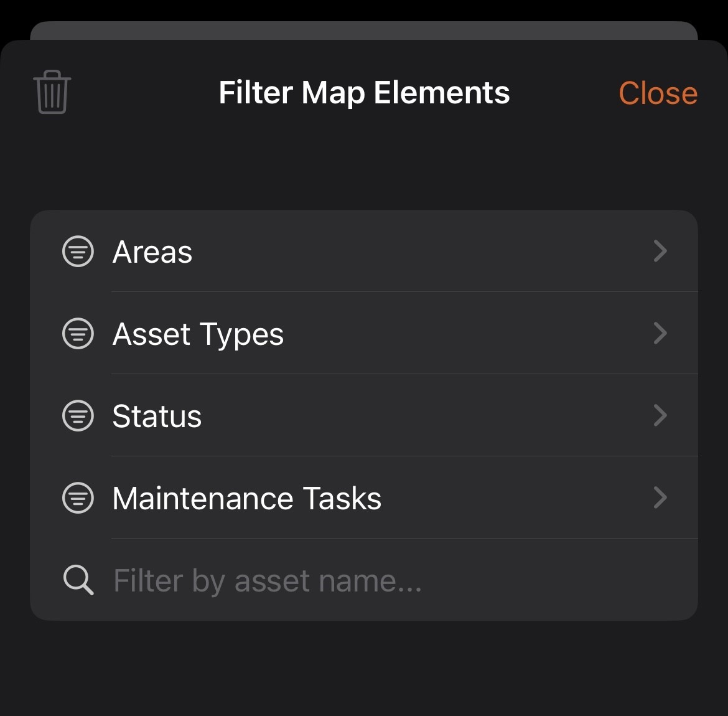Select the Maintenance Tasks filter label
728x716 pixels.
coord(246,499)
